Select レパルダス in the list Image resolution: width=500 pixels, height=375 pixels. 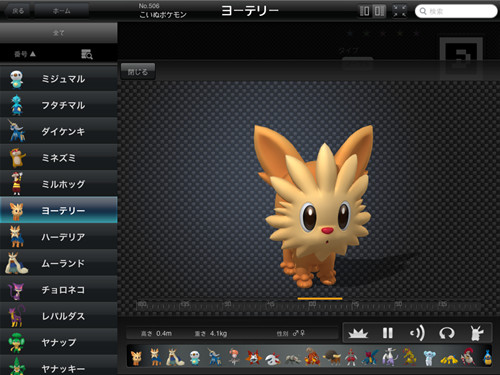[59, 316]
